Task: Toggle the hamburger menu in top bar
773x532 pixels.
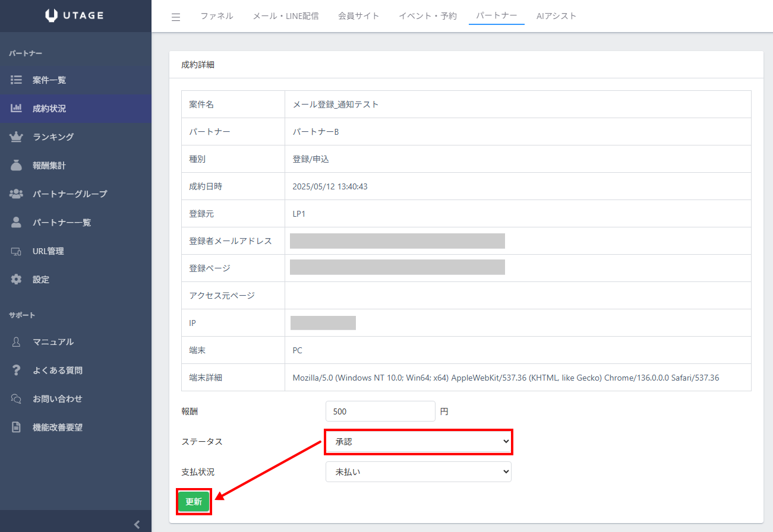Action: [176, 17]
